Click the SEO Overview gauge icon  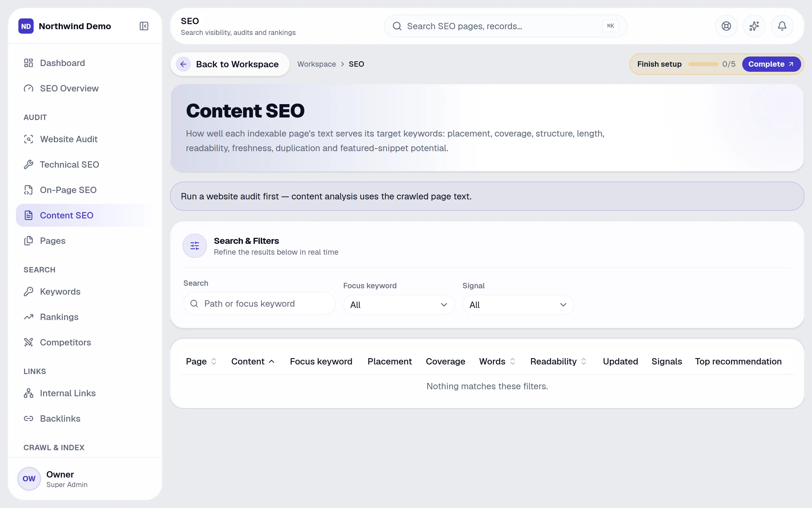pos(29,88)
